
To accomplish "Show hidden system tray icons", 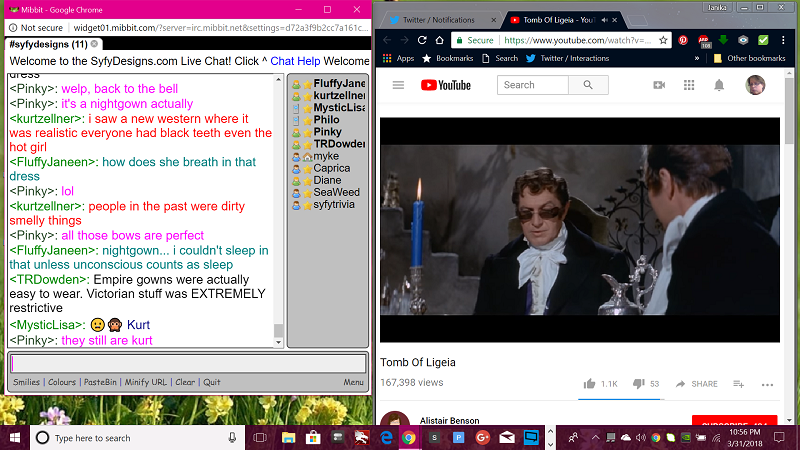I will (x=595, y=437).
